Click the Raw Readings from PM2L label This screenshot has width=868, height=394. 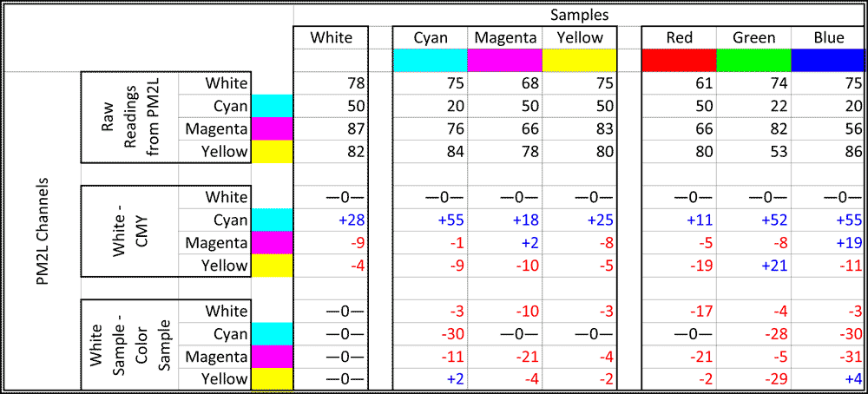point(128,117)
